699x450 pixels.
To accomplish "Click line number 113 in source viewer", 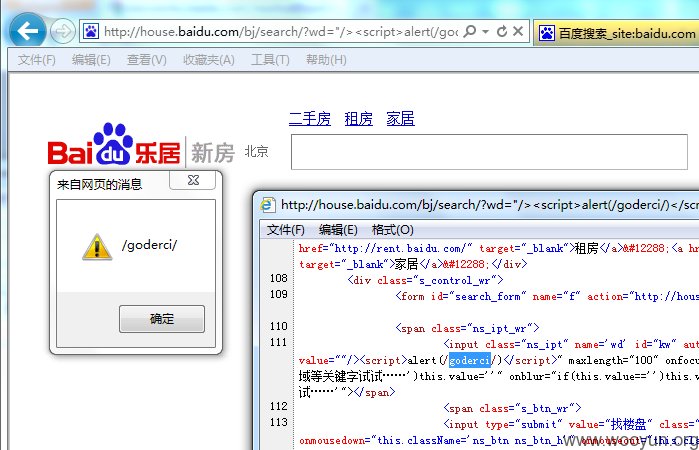I will click(x=279, y=422).
